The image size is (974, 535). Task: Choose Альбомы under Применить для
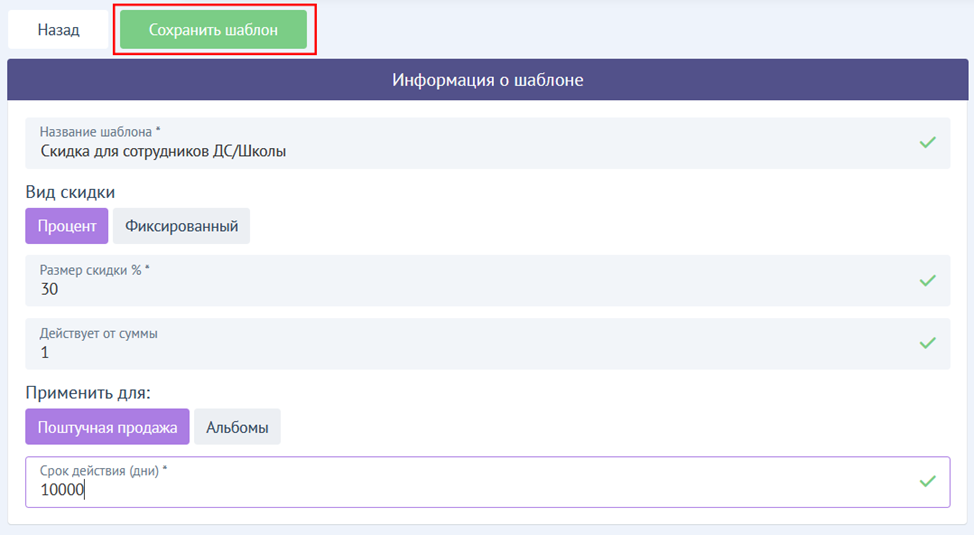coord(237,427)
